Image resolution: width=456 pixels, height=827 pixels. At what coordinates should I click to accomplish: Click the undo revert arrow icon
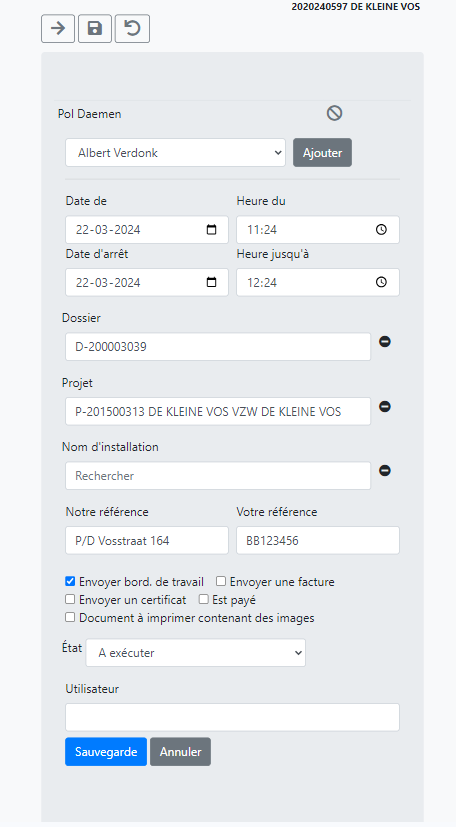point(132,28)
